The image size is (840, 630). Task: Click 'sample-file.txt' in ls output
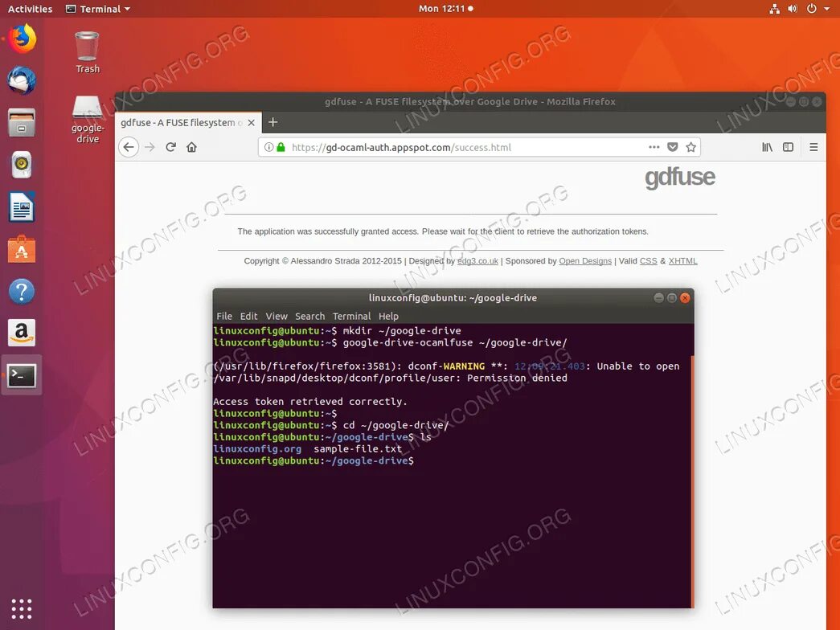358,449
